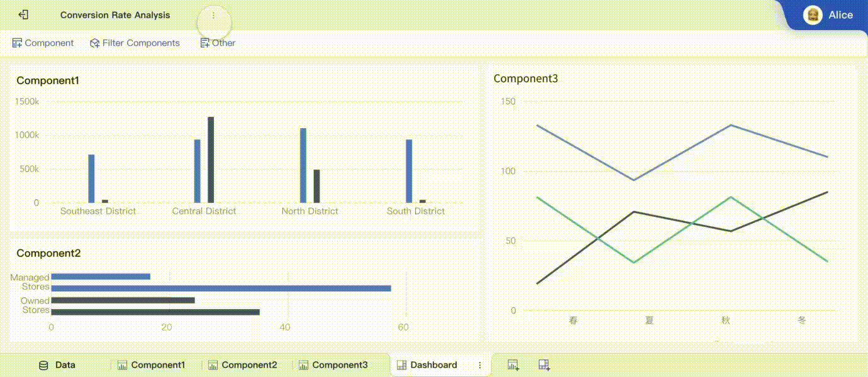The width and height of the screenshot is (868, 377).
Task: Switch to the Component2 tab
Action: (x=243, y=365)
